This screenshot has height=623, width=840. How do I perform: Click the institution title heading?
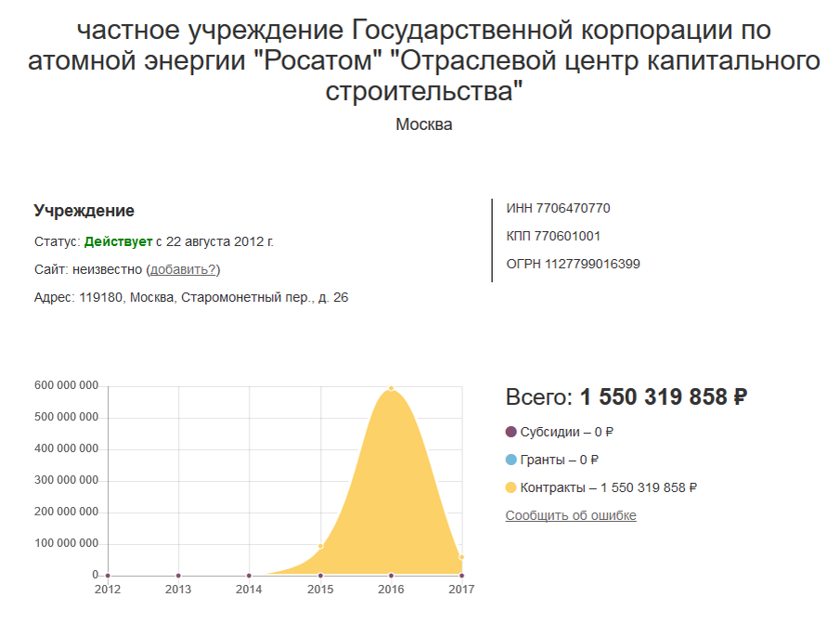click(x=424, y=60)
